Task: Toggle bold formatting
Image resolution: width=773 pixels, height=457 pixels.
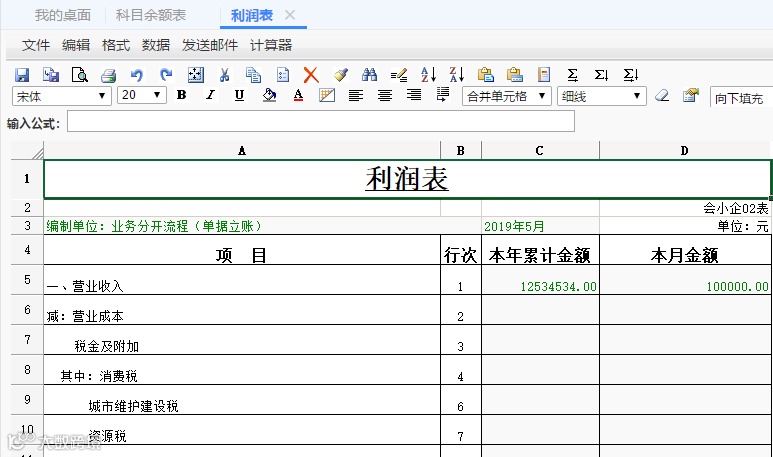Action: [x=181, y=95]
